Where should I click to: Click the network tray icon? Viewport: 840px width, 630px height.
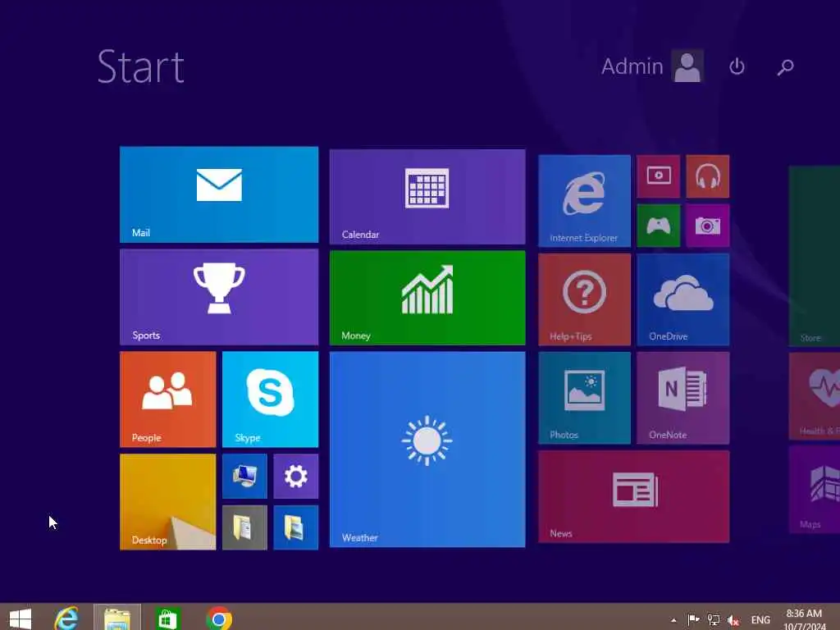[713, 620]
